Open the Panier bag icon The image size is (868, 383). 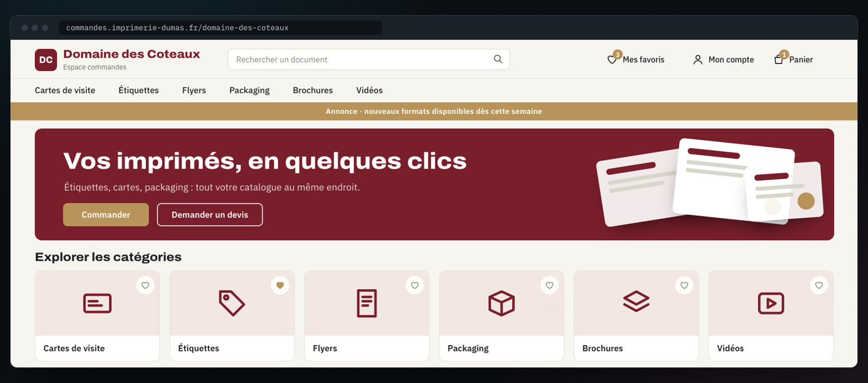coord(778,60)
